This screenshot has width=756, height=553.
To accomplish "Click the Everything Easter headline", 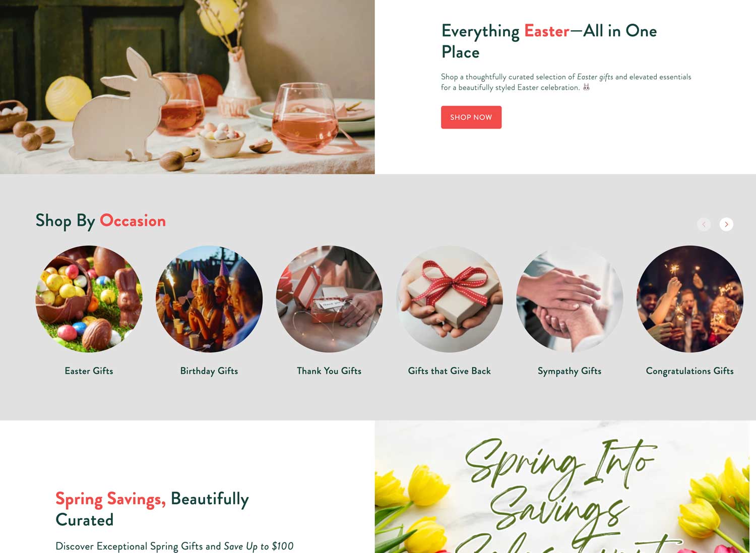I will [x=549, y=41].
